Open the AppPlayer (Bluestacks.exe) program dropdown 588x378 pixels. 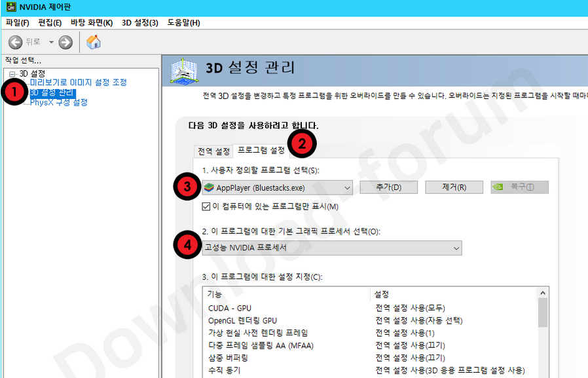click(278, 187)
